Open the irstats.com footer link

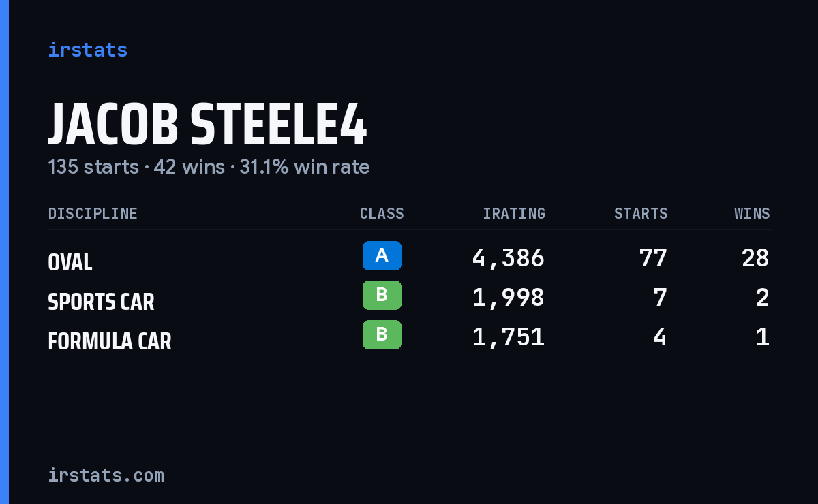[x=106, y=475]
